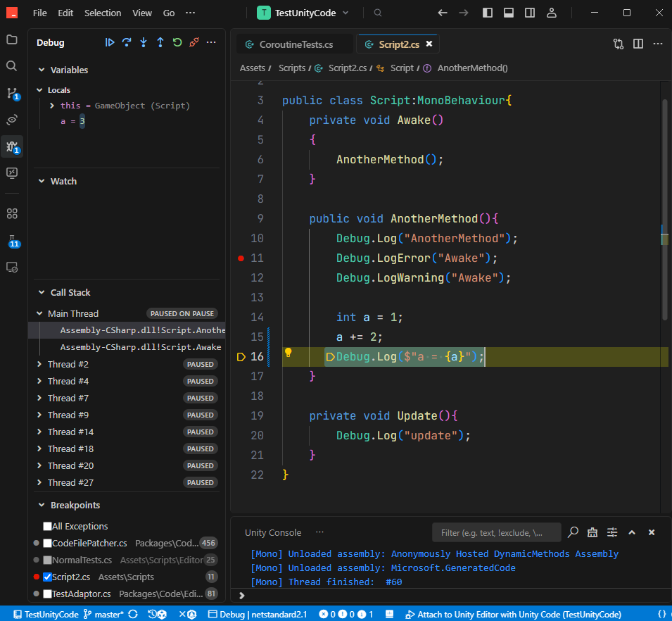Open the File menu
This screenshot has width=672, height=621.
point(40,13)
